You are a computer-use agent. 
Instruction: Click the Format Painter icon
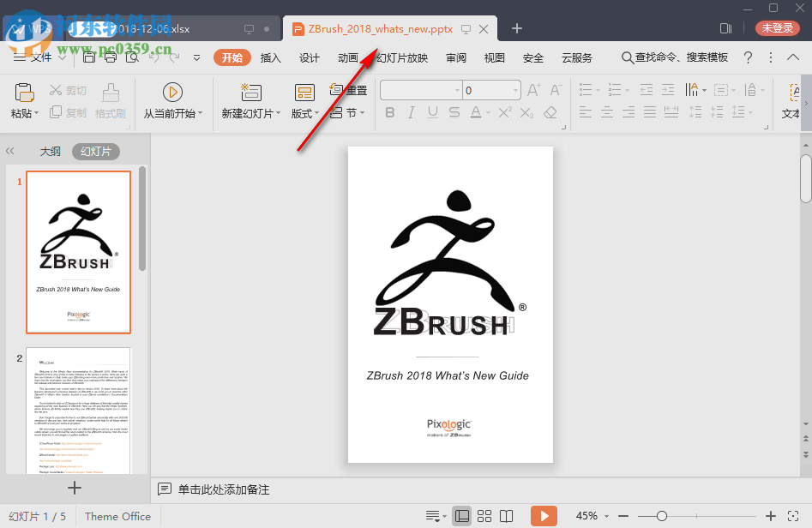point(111,92)
